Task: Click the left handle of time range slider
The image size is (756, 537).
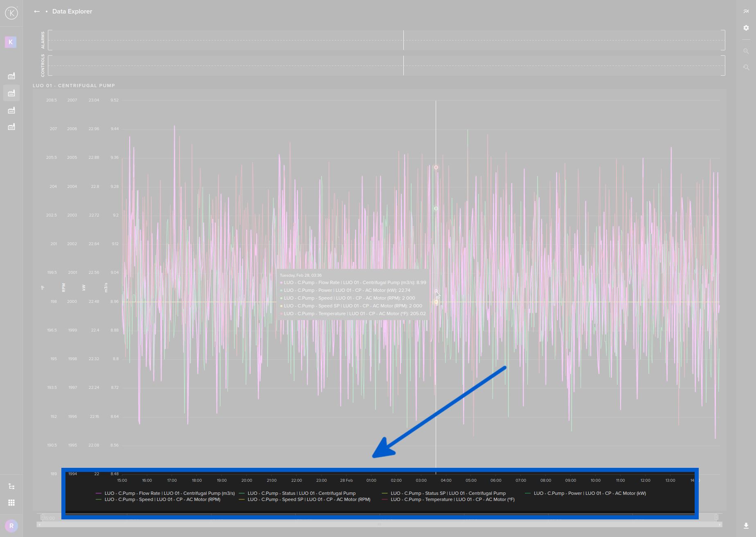Action: (x=42, y=517)
